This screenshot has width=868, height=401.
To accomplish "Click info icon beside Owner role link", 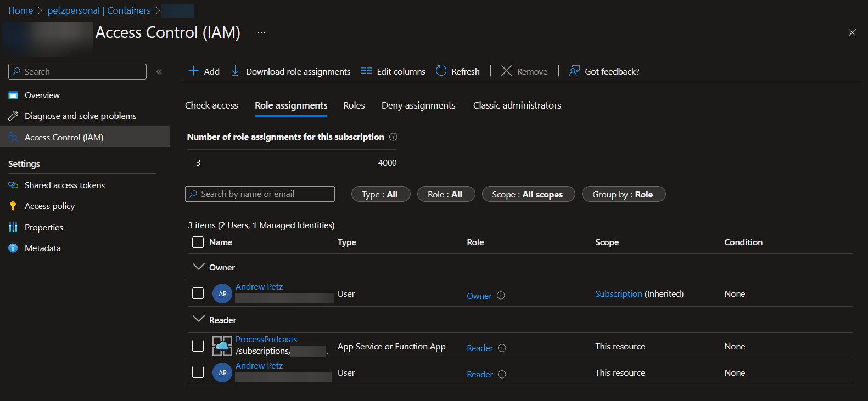I will pyautogui.click(x=501, y=295).
